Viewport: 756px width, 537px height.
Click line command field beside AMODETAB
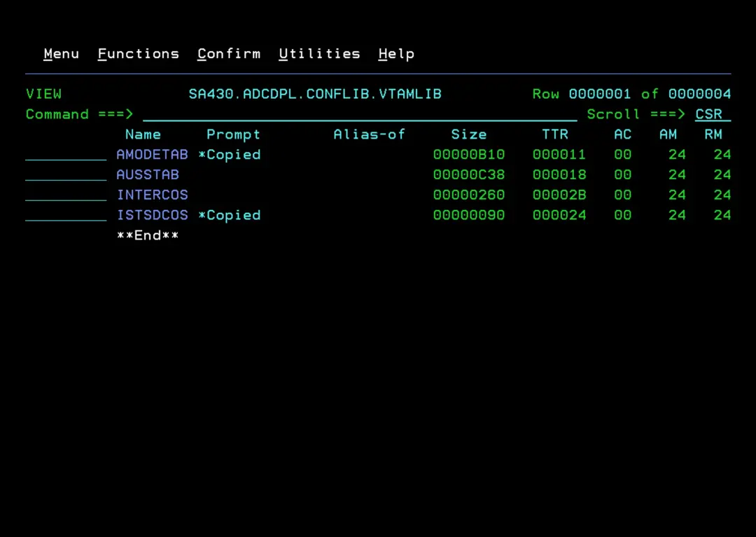[66, 155]
